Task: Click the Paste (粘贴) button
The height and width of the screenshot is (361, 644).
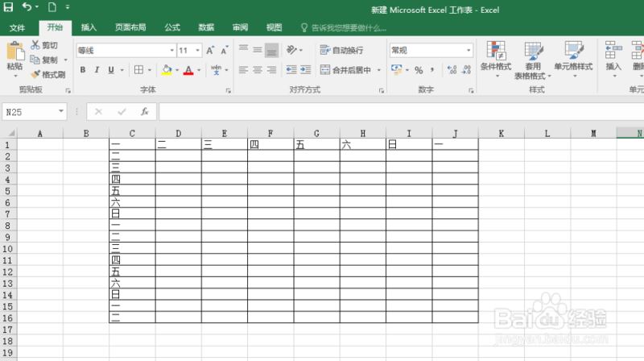Action: (x=14, y=59)
